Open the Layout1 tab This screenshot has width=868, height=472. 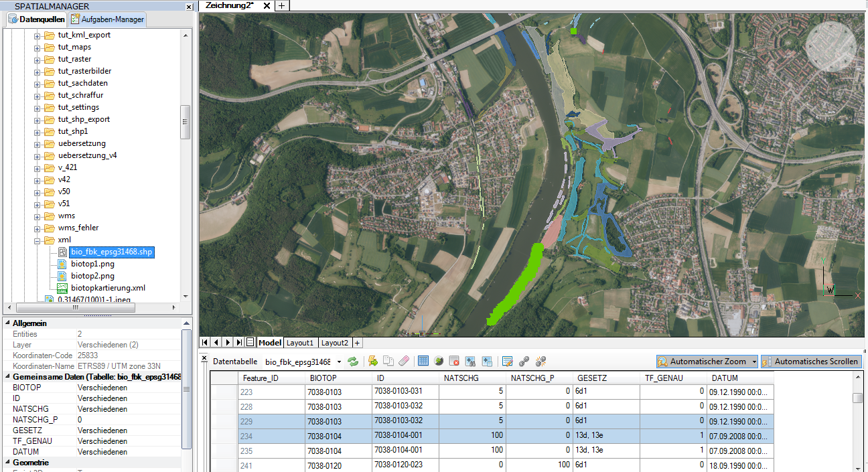(300, 342)
